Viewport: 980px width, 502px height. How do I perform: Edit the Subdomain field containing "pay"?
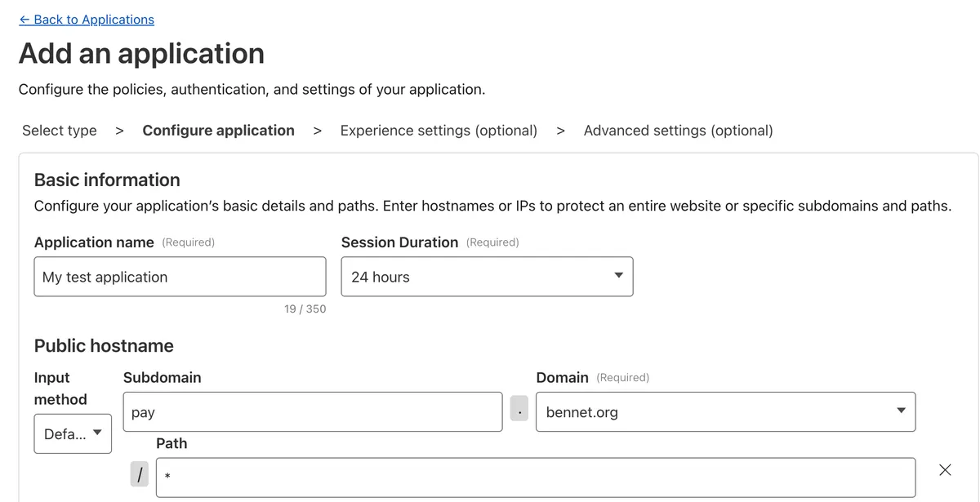(313, 411)
